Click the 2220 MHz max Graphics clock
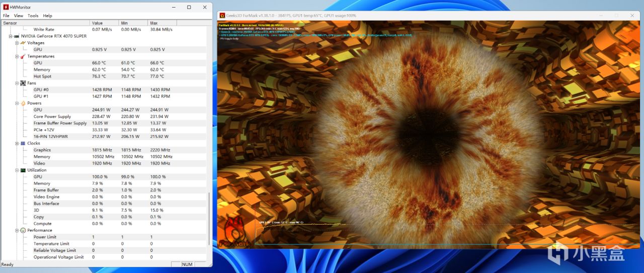This screenshot has height=273, width=644. coord(160,150)
